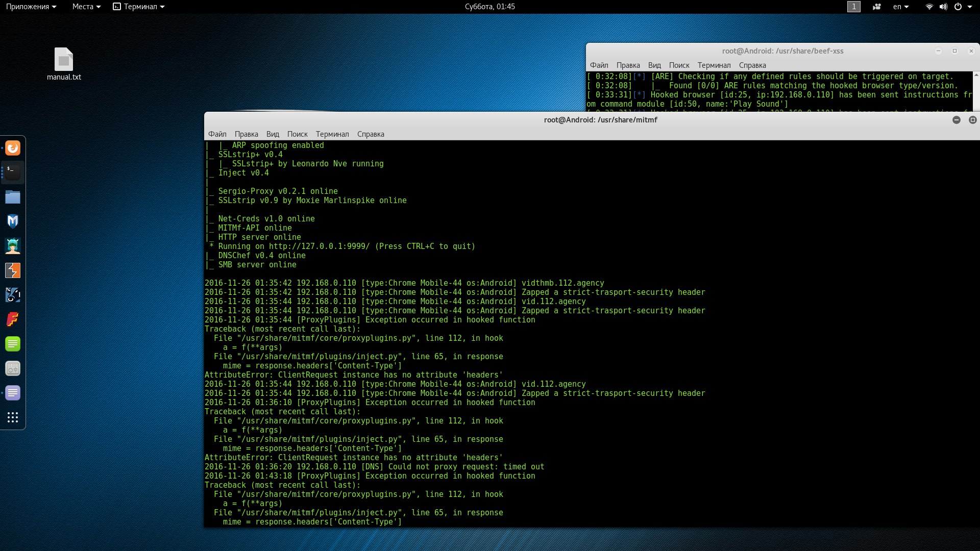The height and width of the screenshot is (551, 980).
Task: Launch Metasploit from the dock
Action: tap(13, 221)
